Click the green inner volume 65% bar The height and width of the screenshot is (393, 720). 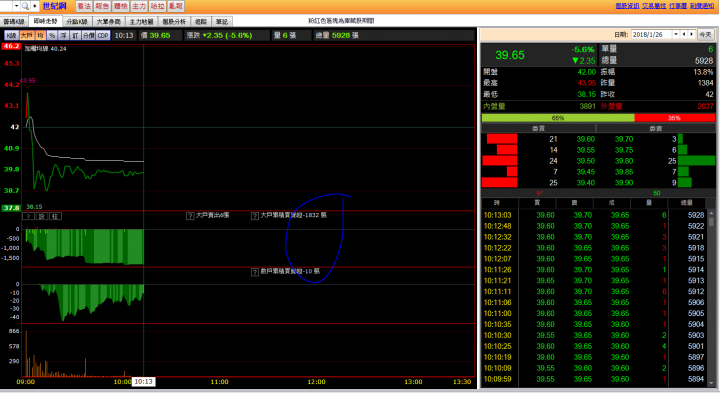[558, 118]
